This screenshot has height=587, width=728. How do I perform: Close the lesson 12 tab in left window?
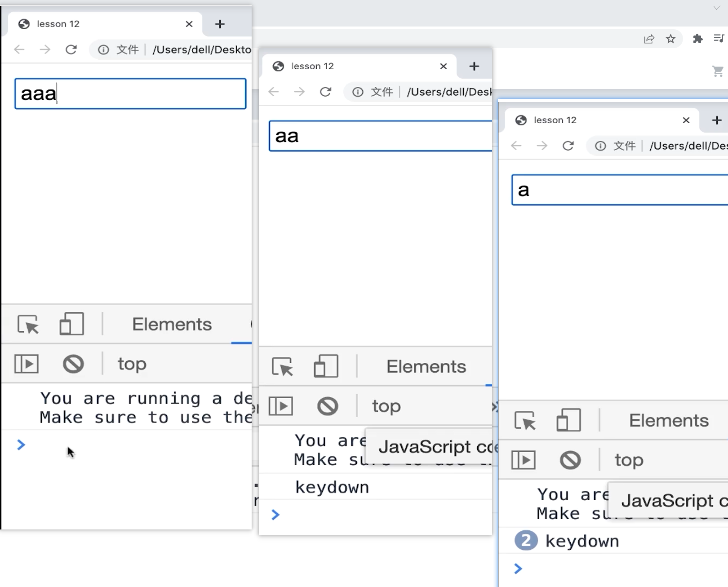[189, 24]
